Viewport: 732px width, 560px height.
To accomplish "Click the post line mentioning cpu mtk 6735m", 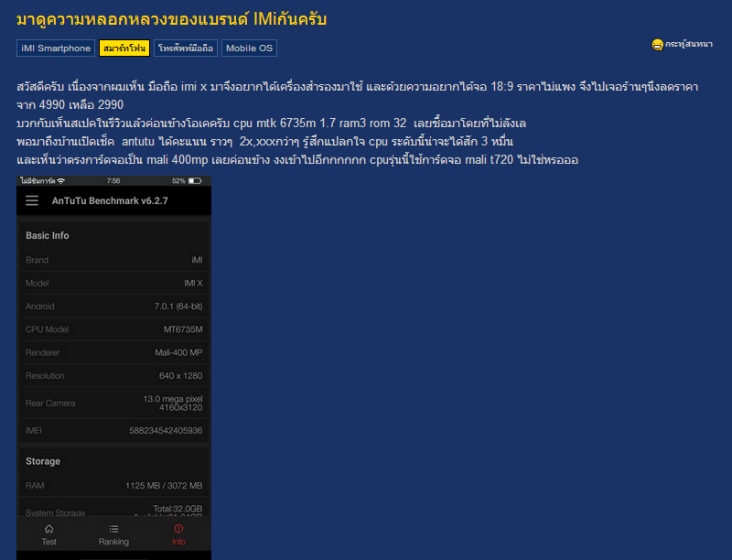I will 271,124.
